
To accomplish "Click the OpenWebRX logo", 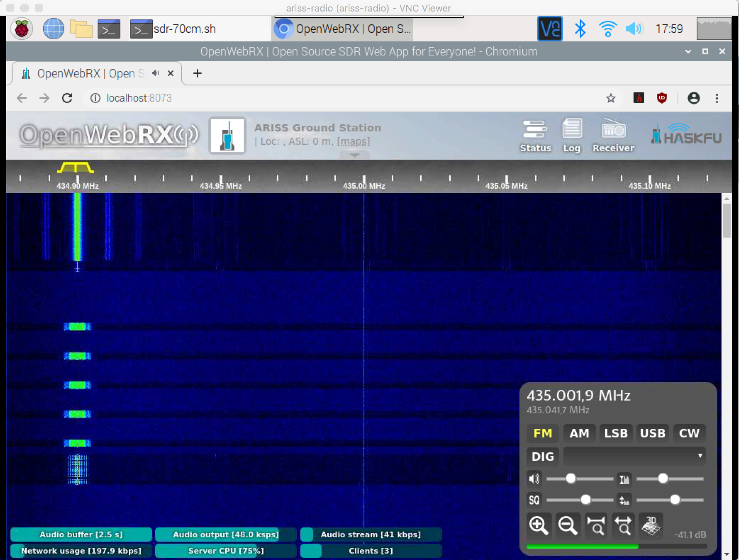I will coord(108,135).
